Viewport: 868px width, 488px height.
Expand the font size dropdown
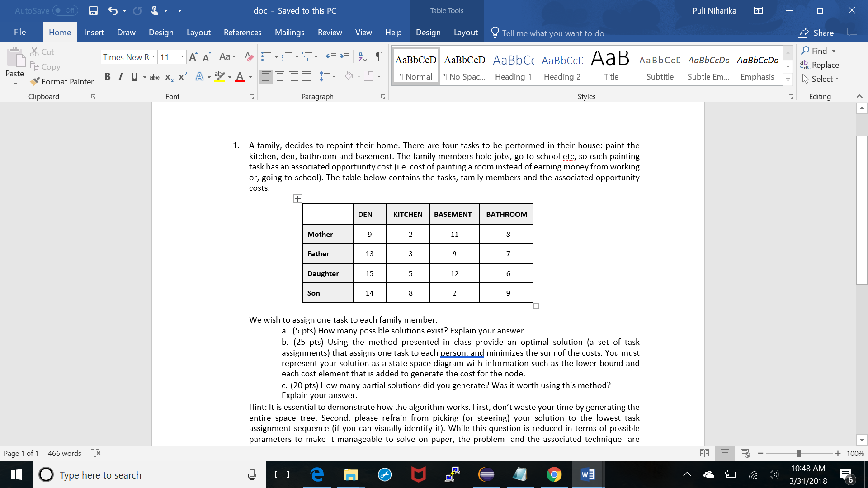tap(182, 57)
